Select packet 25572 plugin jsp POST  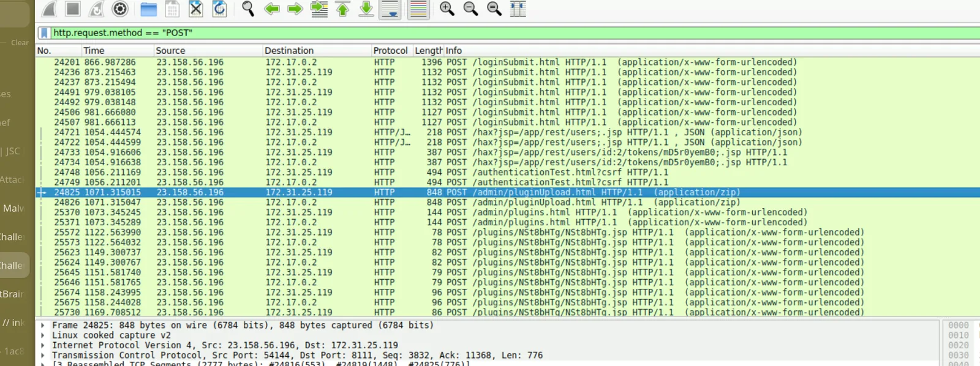508,233
